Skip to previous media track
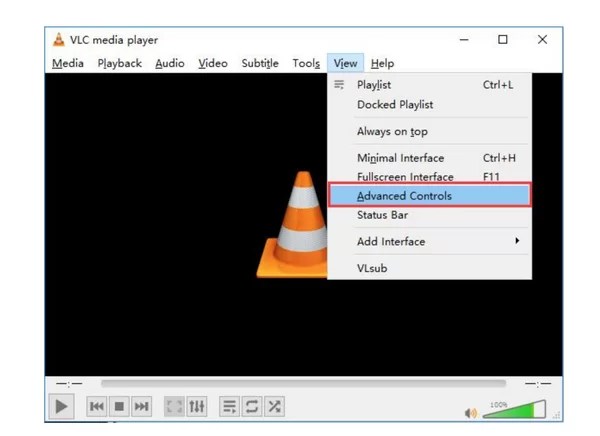This screenshot has width=600, height=436. point(97,406)
